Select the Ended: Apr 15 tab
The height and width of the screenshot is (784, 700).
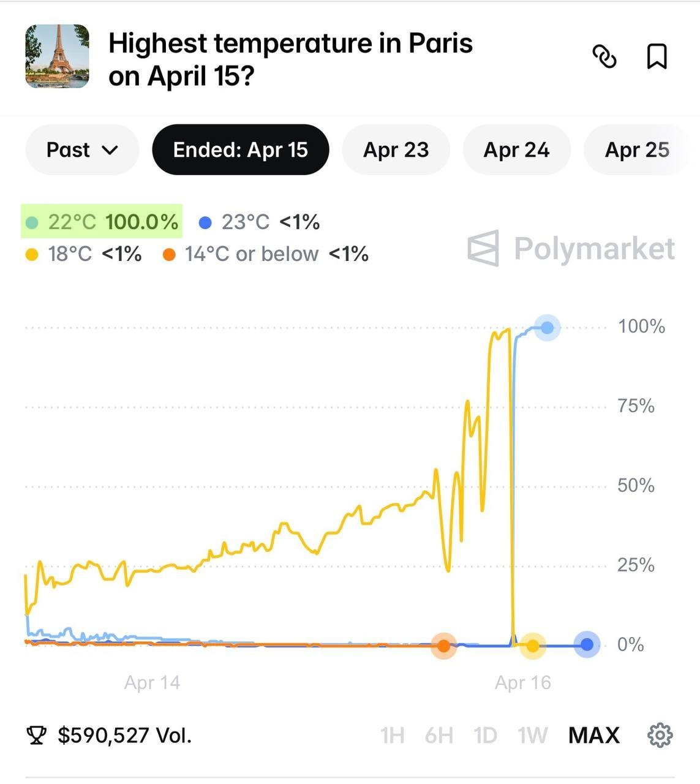click(240, 150)
